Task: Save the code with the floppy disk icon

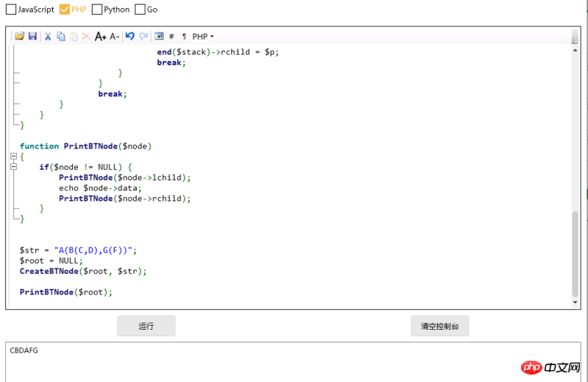Action: (x=32, y=36)
